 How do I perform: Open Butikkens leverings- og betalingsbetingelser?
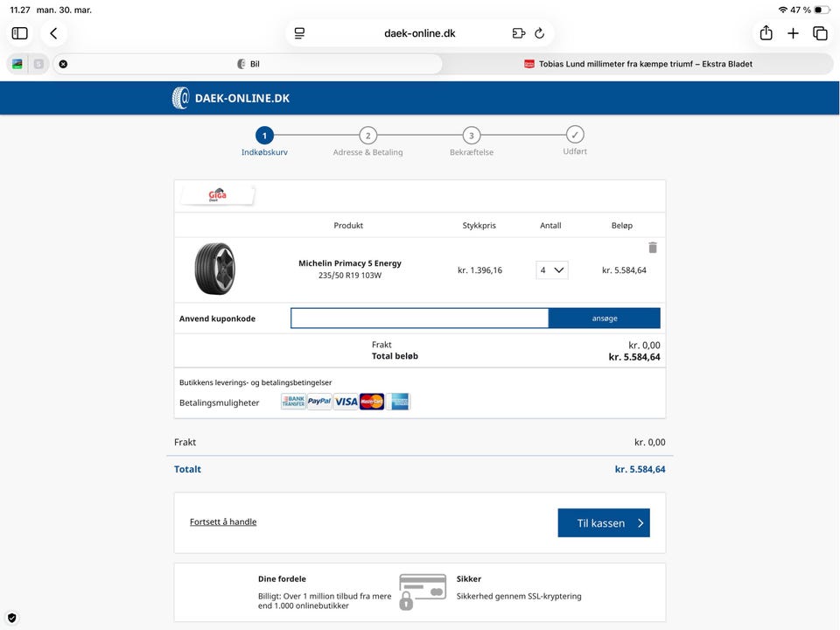[255, 382]
